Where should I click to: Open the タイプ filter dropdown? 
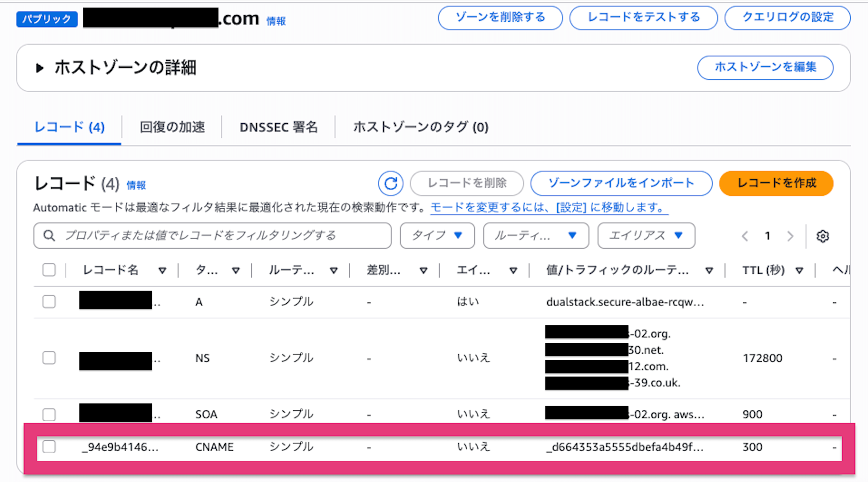click(x=437, y=236)
